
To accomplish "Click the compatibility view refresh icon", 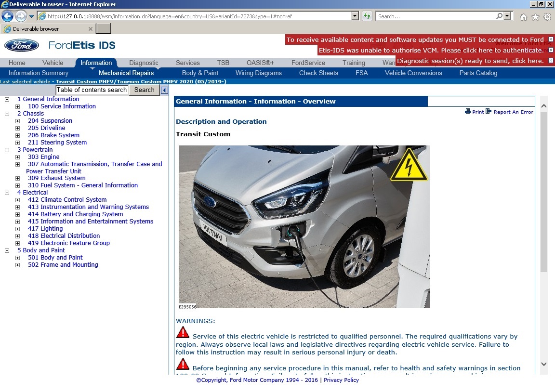I will pyautogui.click(x=367, y=16).
